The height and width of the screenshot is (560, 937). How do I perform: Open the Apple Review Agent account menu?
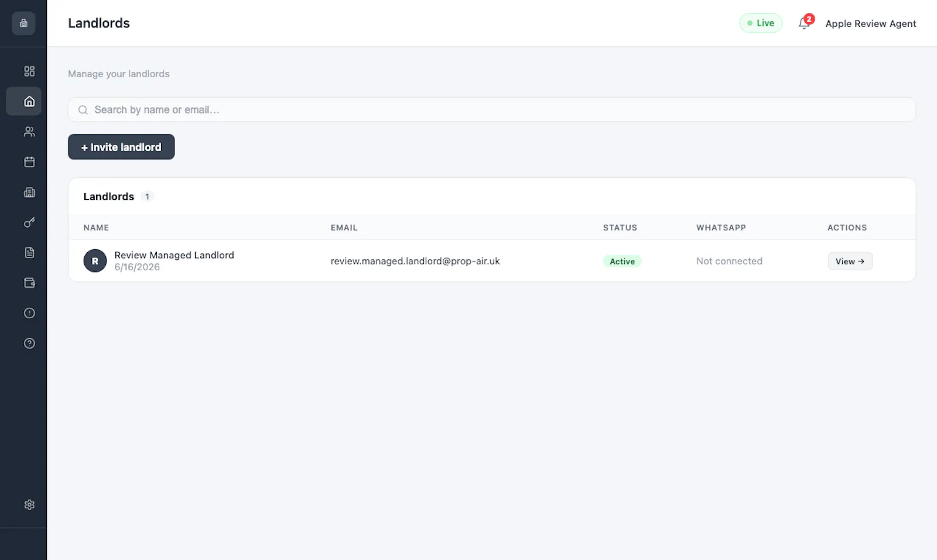pos(870,23)
